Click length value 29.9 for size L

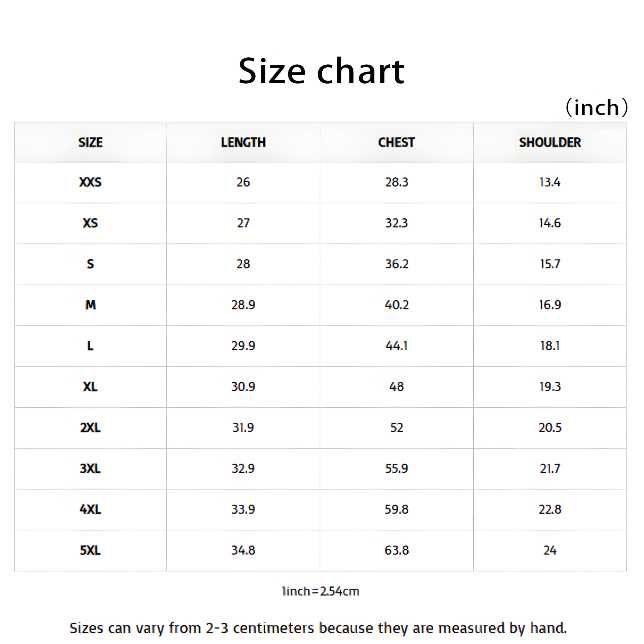(x=243, y=346)
